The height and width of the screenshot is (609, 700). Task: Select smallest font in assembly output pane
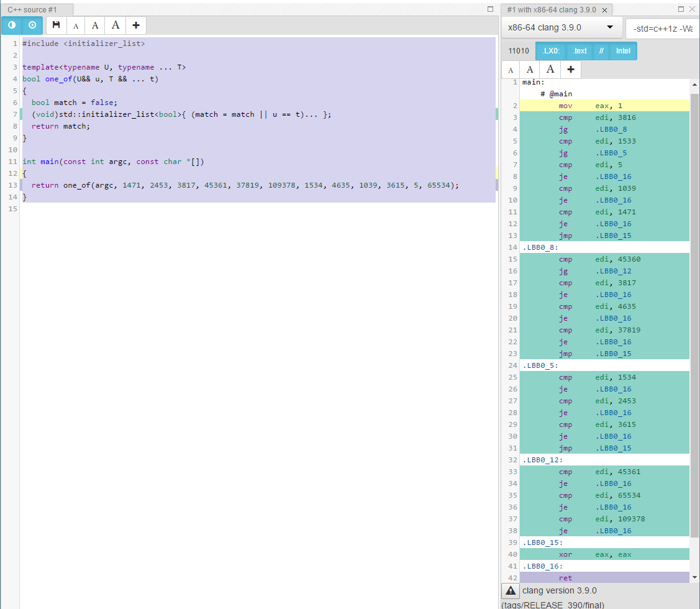click(511, 70)
